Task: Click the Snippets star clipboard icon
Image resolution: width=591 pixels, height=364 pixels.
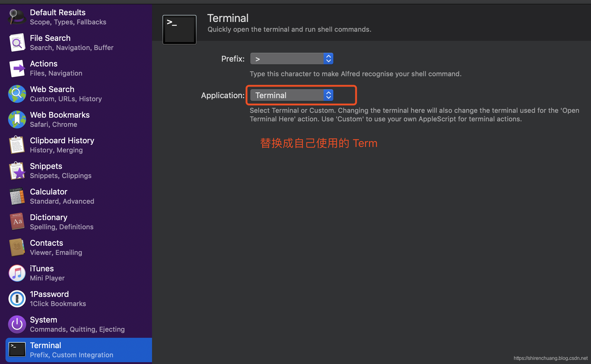Action: click(17, 170)
